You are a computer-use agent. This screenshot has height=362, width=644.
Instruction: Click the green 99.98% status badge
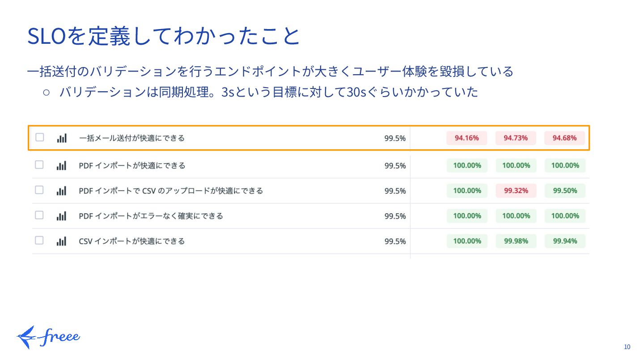[x=516, y=241]
